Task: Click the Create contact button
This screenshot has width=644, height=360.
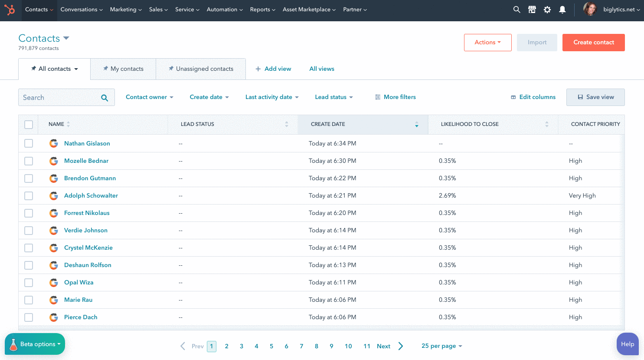Action: pyautogui.click(x=593, y=42)
